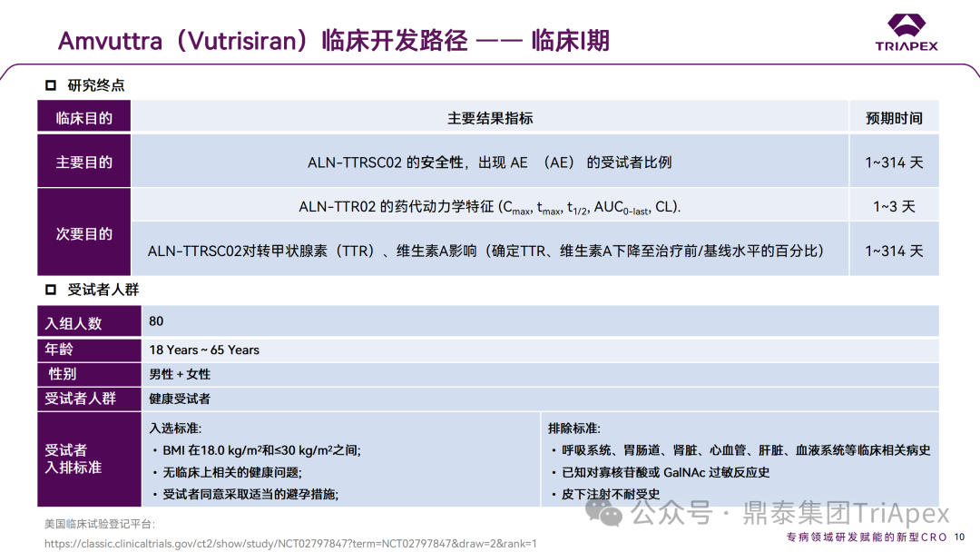Image resolution: width=980 pixels, height=552 pixels.
Task: Click the 受试者人群 table row label
Action: pos(89,399)
